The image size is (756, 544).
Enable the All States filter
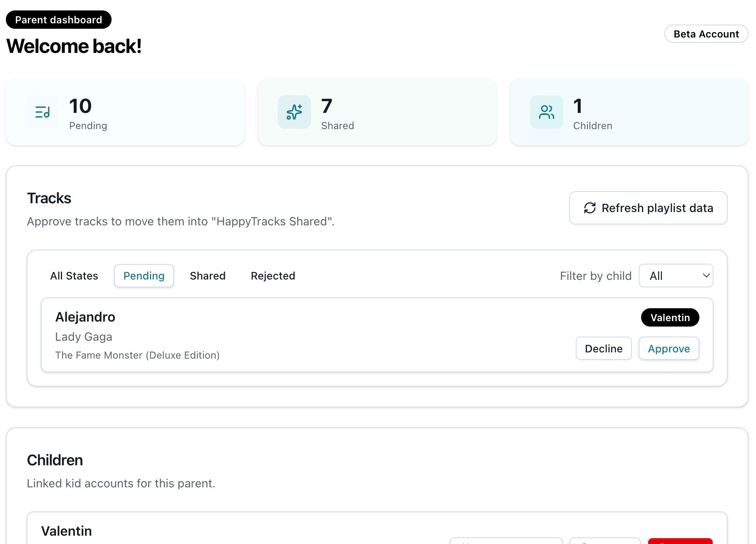click(x=74, y=275)
